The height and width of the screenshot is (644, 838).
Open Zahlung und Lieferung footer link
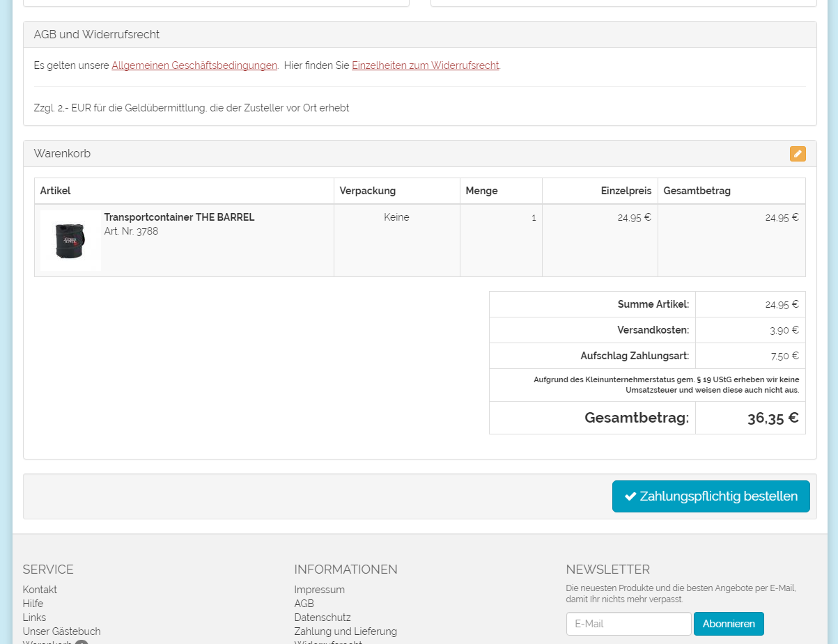pyautogui.click(x=346, y=631)
